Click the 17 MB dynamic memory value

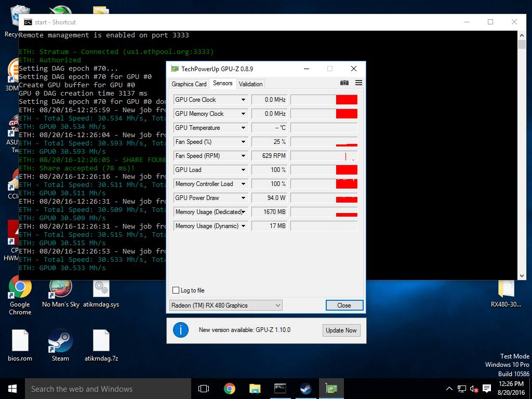click(x=270, y=226)
